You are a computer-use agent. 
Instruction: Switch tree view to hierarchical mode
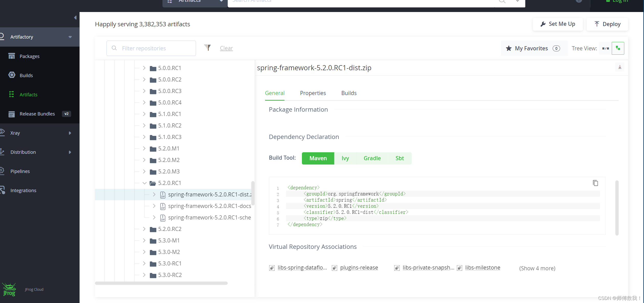618,48
